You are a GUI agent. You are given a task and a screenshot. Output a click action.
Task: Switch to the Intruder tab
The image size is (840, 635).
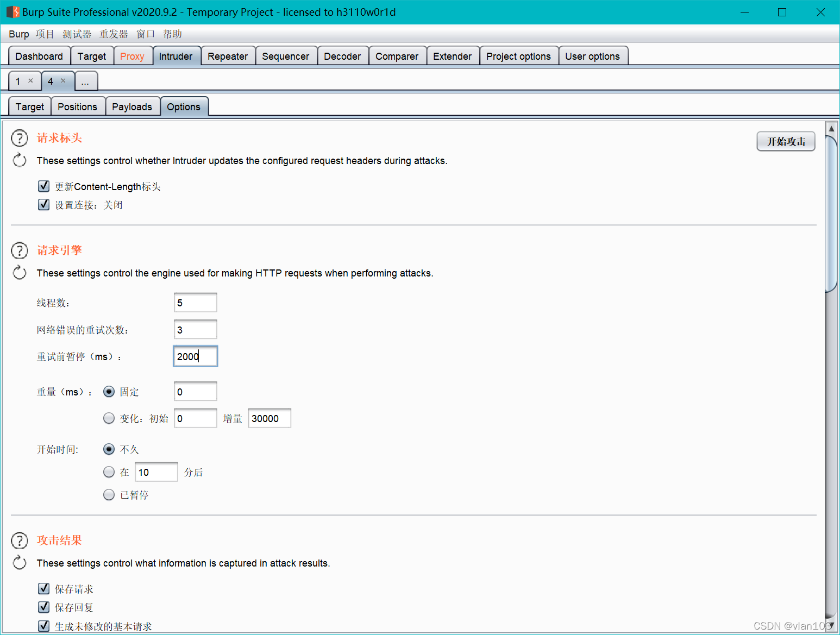pos(176,56)
